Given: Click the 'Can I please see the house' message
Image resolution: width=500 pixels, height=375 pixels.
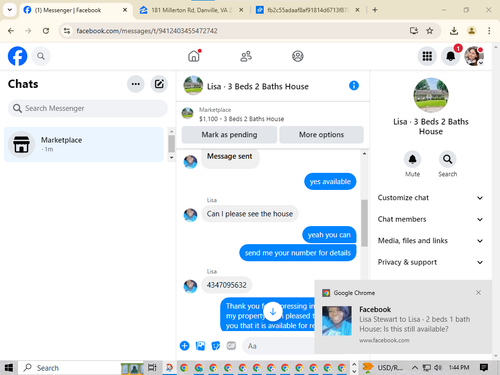Looking at the screenshot, I should 250,214.
